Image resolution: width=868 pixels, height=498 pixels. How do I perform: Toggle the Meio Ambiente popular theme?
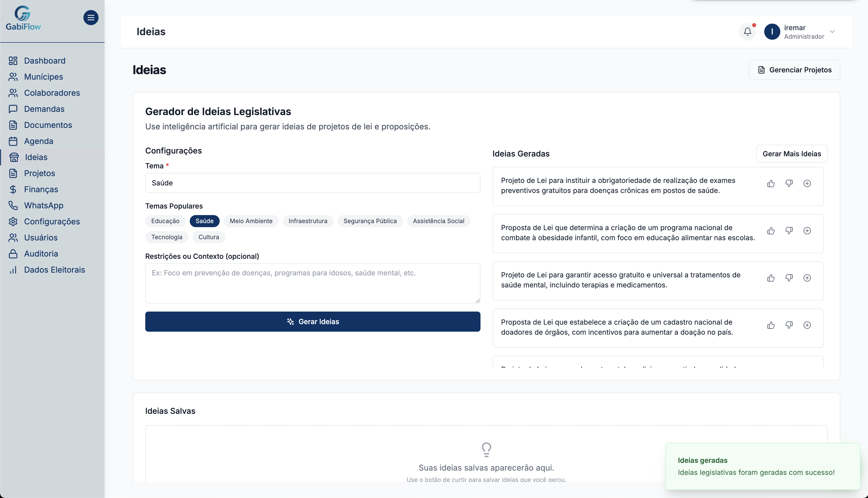click(251, 221)
